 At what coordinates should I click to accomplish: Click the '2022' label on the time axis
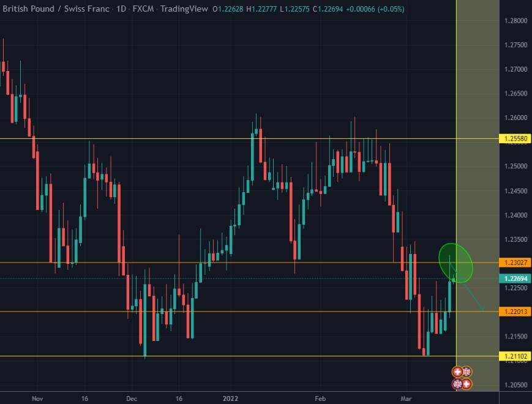[x=231, y=398]
